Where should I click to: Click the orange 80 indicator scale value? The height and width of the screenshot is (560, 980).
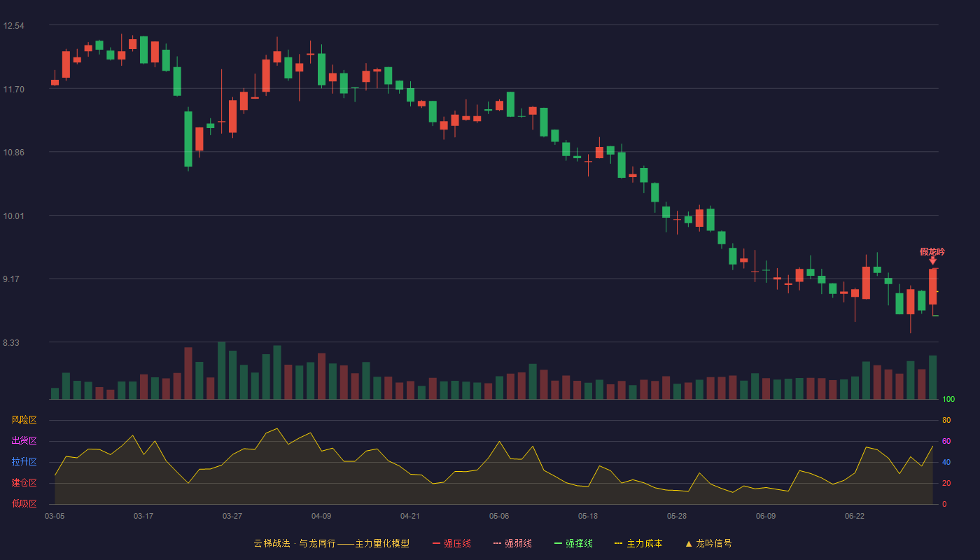point(946,421)
